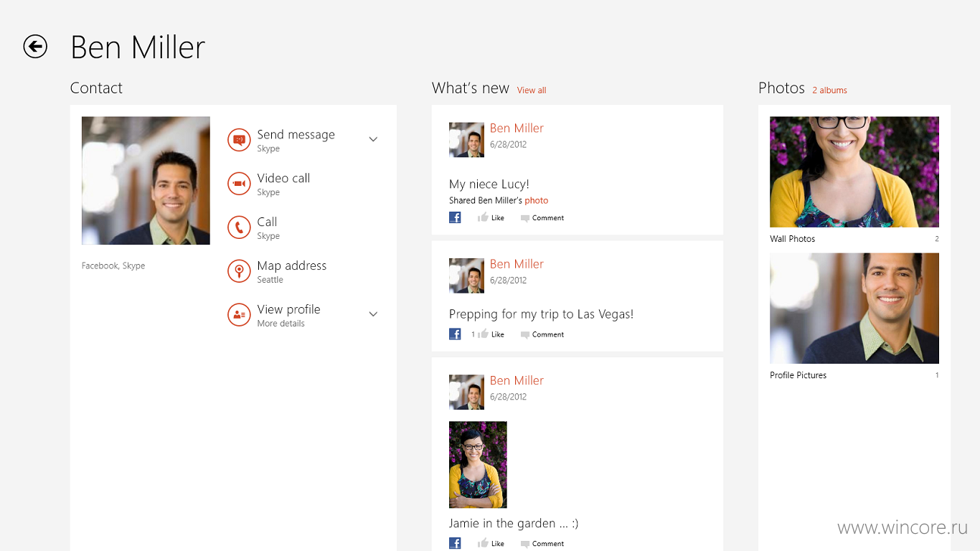Open the 2 albums link

point(829,90)
